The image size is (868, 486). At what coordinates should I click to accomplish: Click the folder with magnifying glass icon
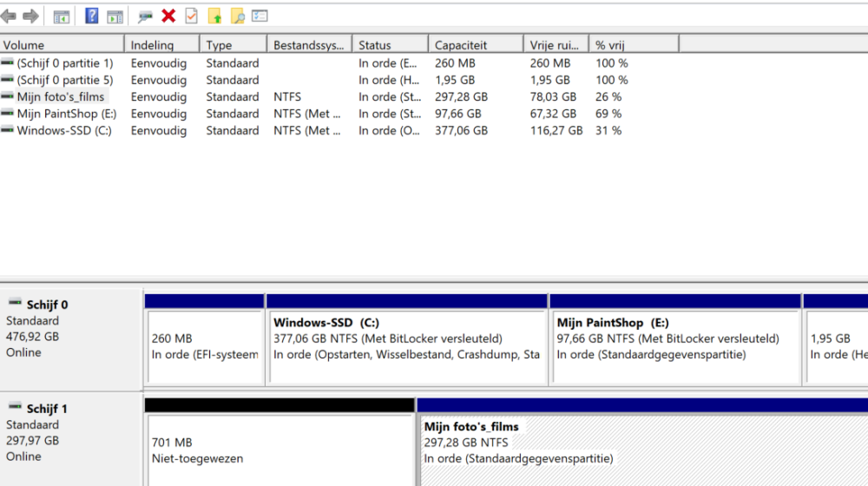click(x=238, y=16)
